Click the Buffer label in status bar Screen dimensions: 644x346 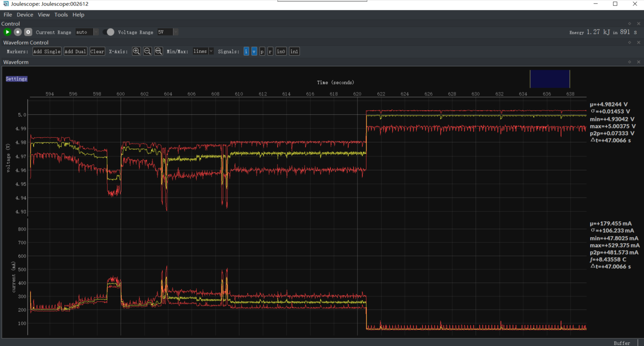(x=622, y=343)
